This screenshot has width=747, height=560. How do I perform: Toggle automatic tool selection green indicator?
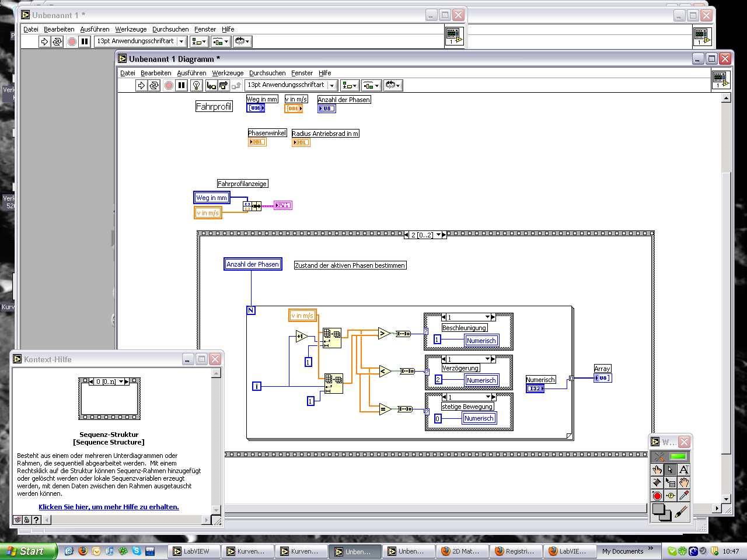(678, 457)
